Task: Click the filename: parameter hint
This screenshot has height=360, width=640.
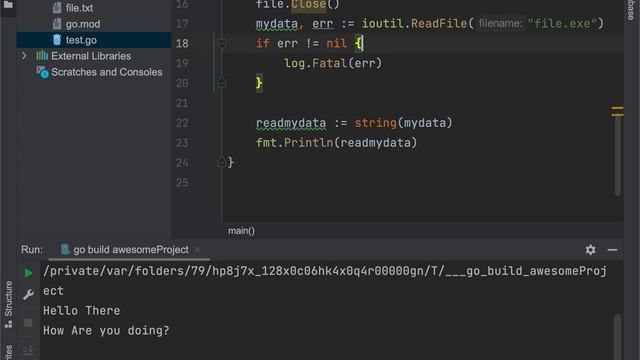Action: [x=500, y=24]
